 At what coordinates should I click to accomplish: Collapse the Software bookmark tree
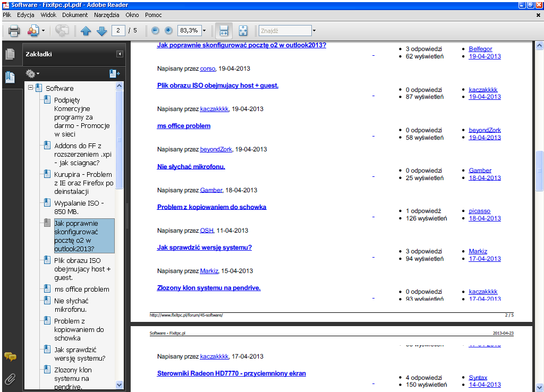click(x=30, y=88)
